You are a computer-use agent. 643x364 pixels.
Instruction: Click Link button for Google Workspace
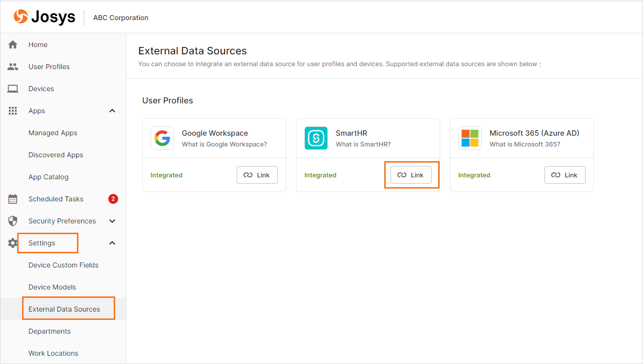tap(257, 175)
